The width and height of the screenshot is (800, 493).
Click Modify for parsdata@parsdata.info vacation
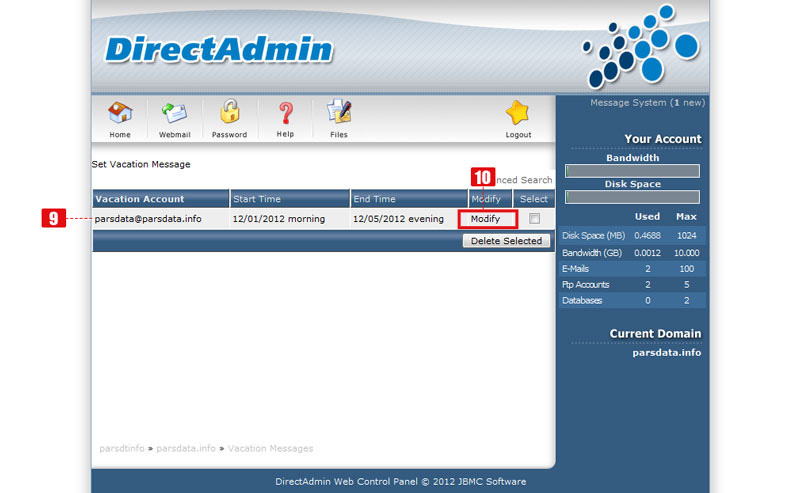coord(485,219)
